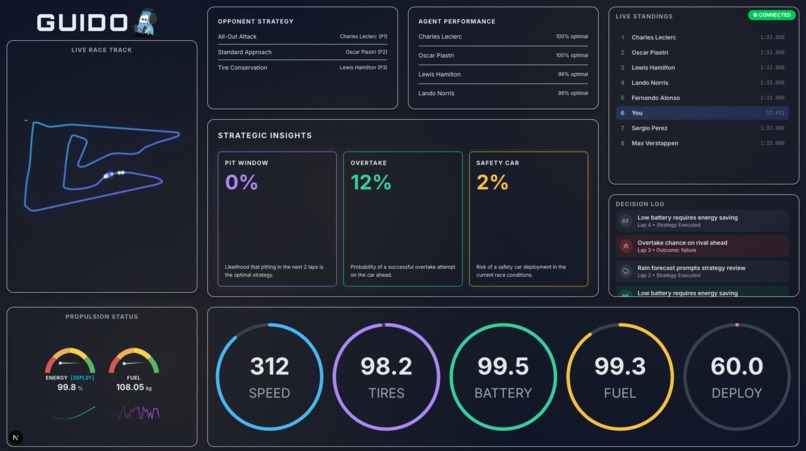This screenshot has width=806, height=451.
Task: Open the SAFETY CAR 2% insight card
Action: (x=528, y=219)
